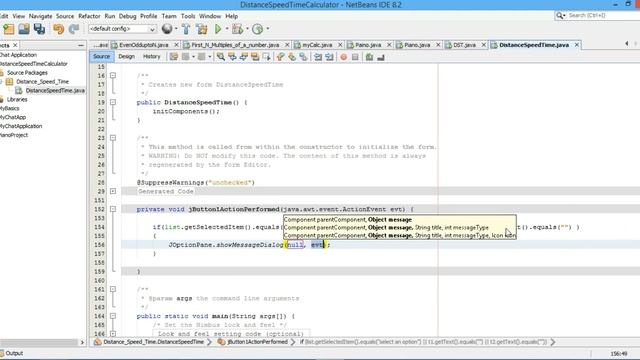Switch editor to Source view
640x360 pixels.
click(x=101, y=57)
